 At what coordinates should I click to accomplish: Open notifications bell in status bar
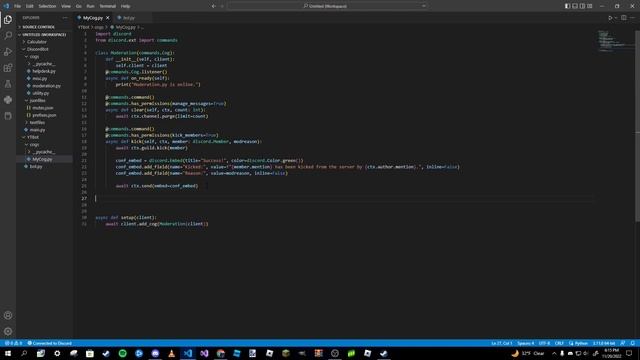click(x=632, y=343)
